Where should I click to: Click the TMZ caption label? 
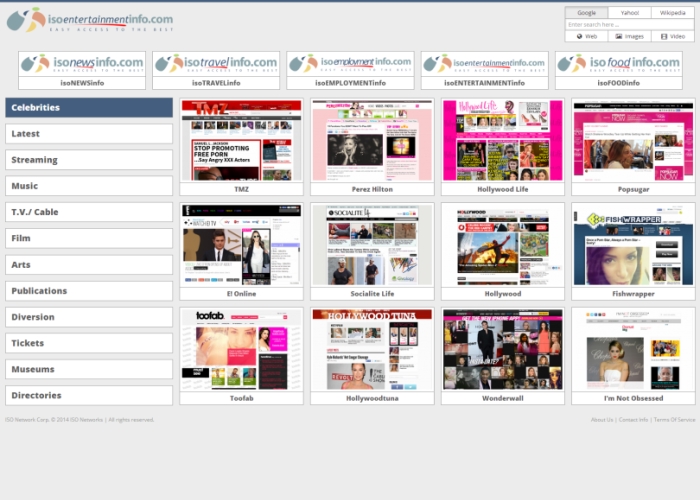click(x=242, y=189)
